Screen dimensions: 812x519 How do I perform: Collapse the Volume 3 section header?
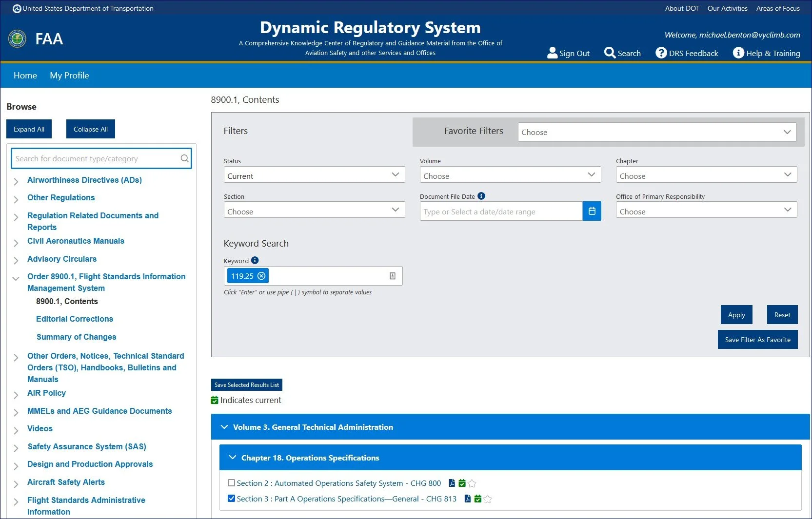(x=510, y=427)
